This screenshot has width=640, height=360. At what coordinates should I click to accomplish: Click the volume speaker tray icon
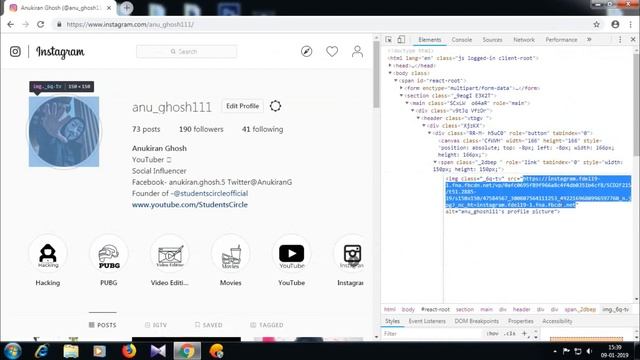click(589, 351)
